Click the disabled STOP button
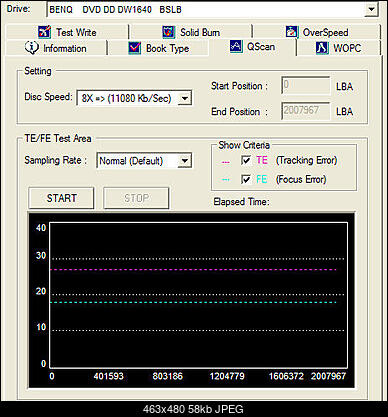Screen dimensions: 388x417 pos(136,198)
